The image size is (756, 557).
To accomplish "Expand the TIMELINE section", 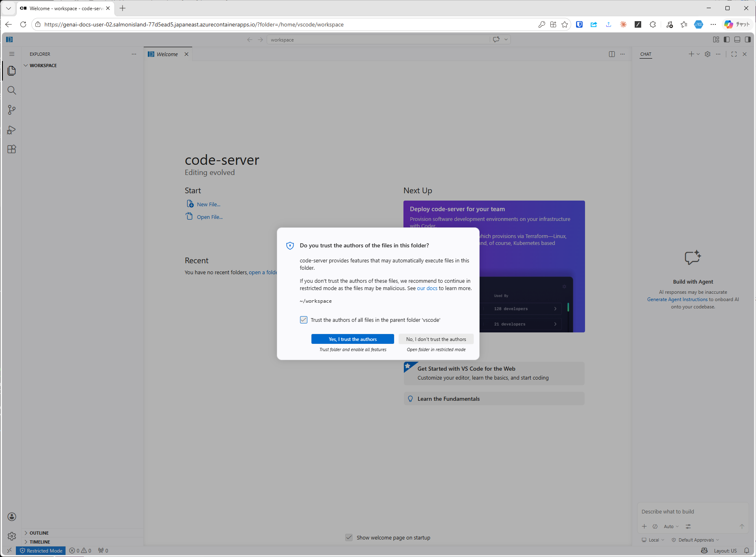I will click(39, 542).
